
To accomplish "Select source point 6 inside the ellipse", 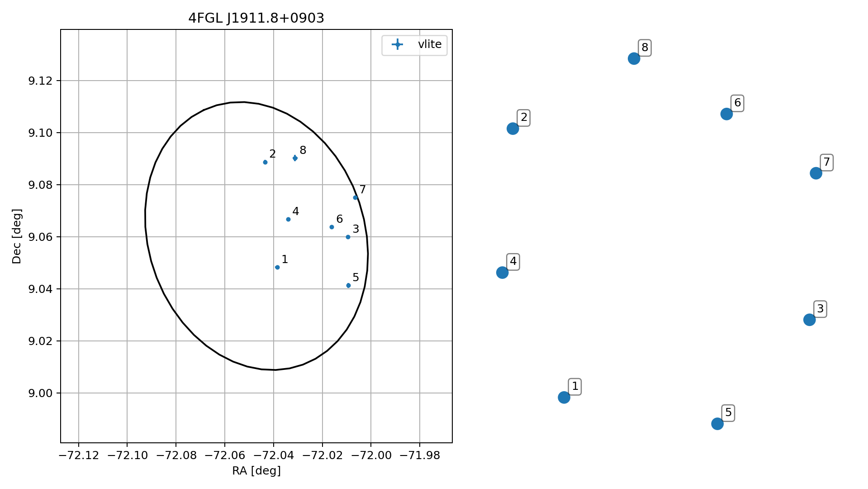I will pyautogui.click(x=332, y=227).
